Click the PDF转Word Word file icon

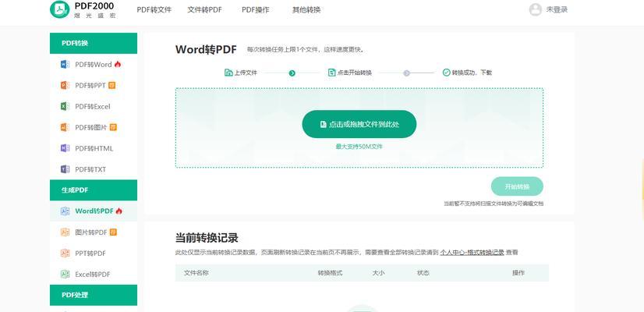[x=65, y=64]
